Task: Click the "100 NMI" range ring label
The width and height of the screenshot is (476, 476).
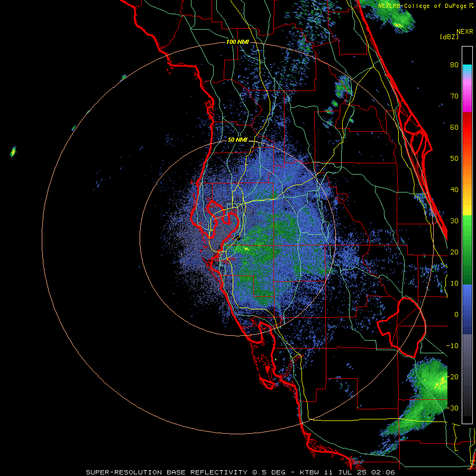Action: [x=237, y=42]
